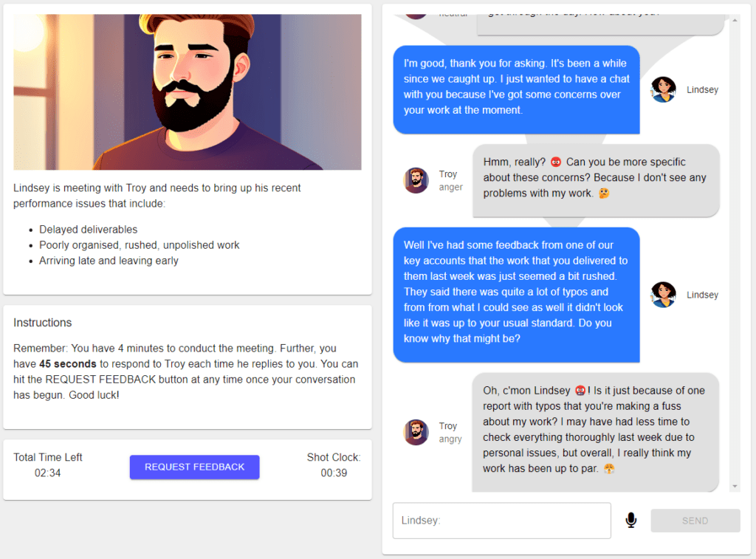Click the microphone icon to dictate
756x559 pixels.
coord(630,521)
